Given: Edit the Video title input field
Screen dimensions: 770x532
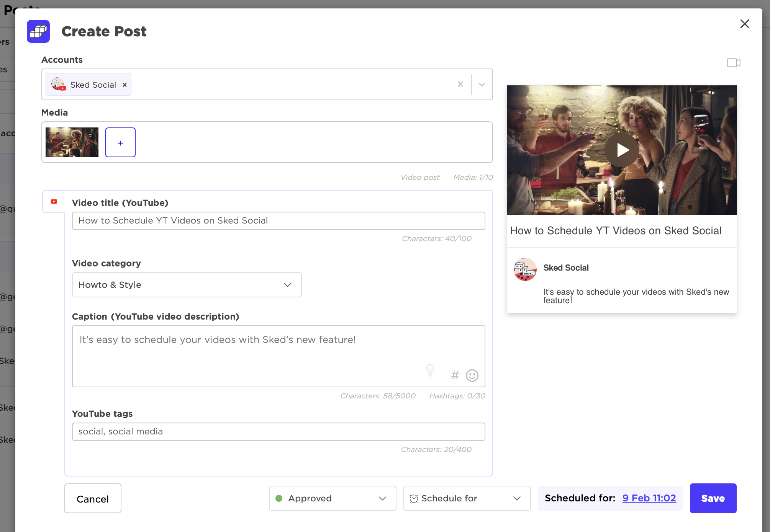Looking at the screenshot, I should click(x=279, y=221).
